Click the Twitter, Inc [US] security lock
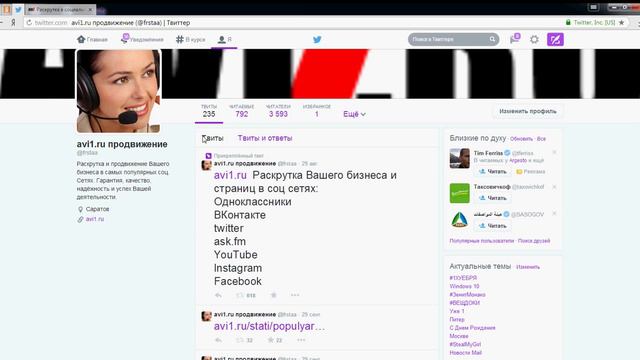640x360 pixels. 590,22
